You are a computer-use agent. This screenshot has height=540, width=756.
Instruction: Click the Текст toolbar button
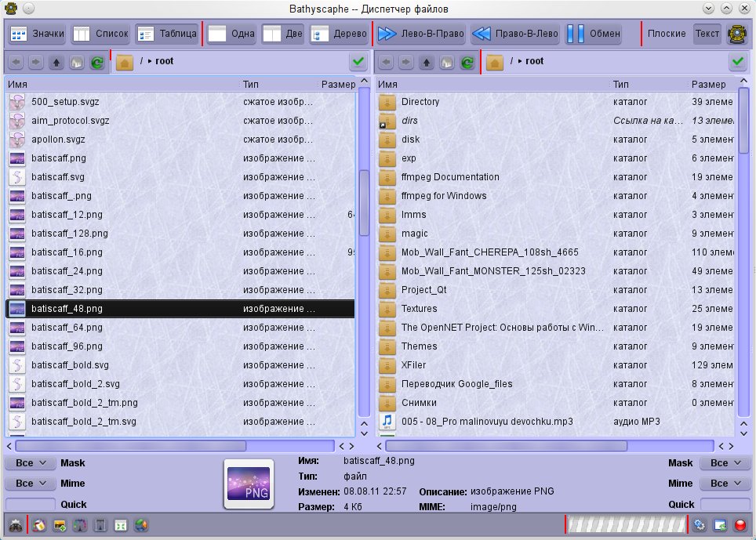[x=707, y=34]
